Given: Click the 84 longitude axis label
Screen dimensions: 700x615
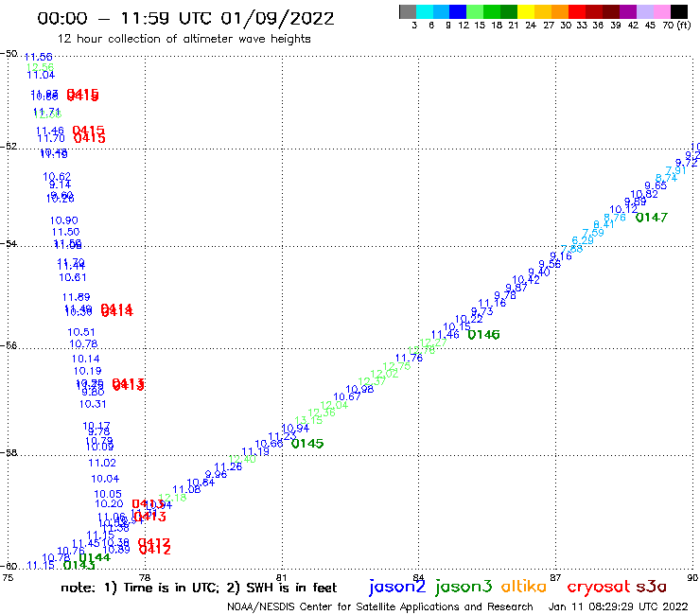Looking at the screenshot, I should (418, 578).
